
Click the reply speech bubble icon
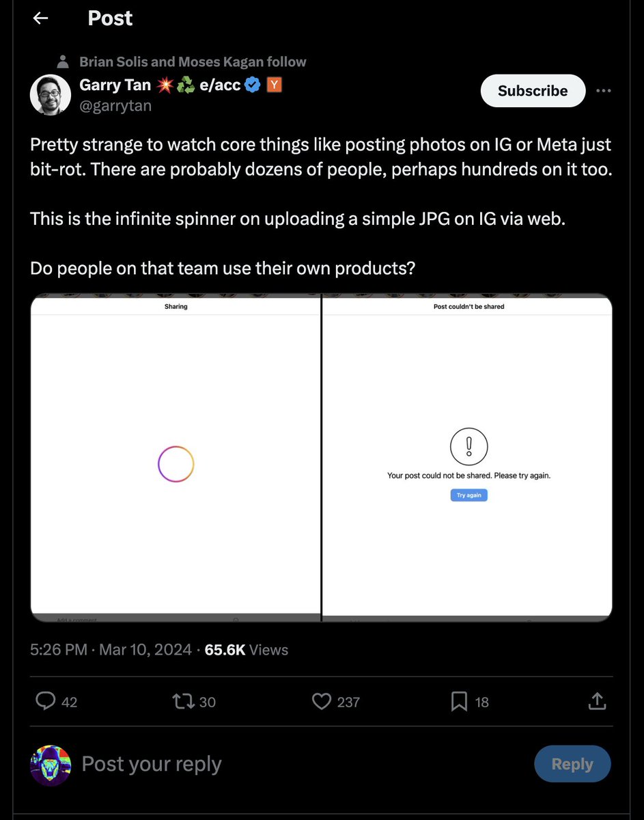[x=45, y=701]
